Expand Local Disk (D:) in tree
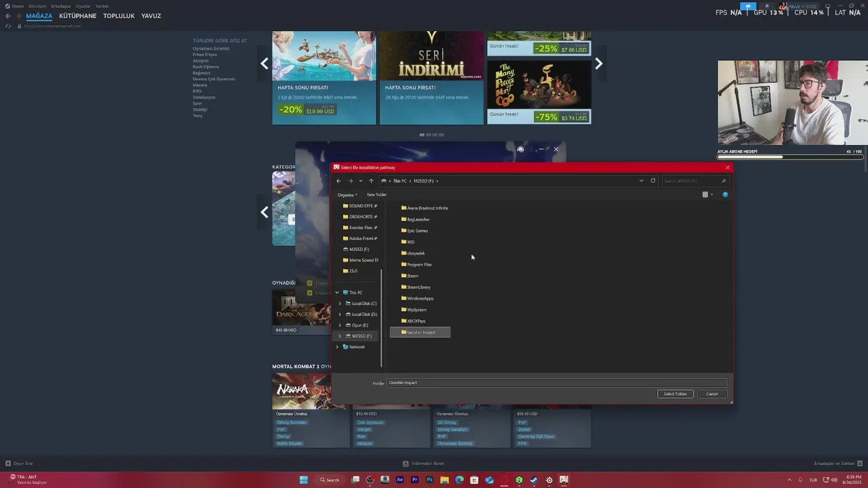This screenshot has height=488, width=868. [x=340, y=314]
